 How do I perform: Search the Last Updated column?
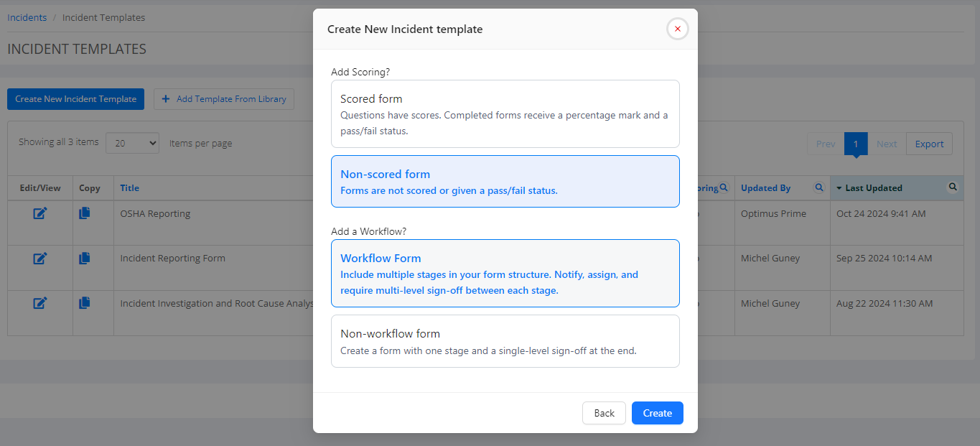point(953,187)
